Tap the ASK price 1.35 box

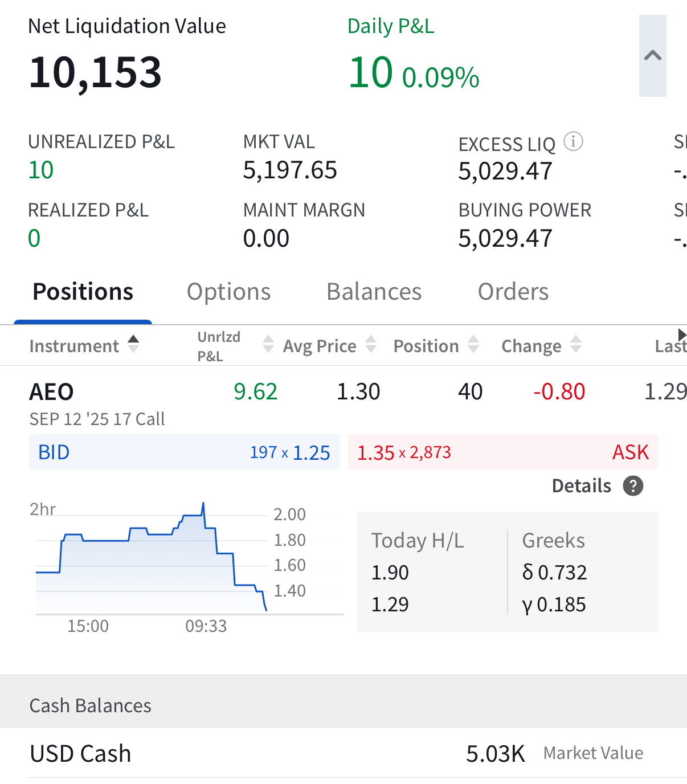[502, 452]
